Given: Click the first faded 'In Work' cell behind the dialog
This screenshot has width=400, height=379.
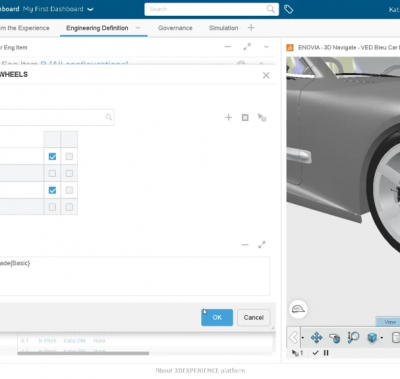Looking at the screenshot, I should coord(47,341).
